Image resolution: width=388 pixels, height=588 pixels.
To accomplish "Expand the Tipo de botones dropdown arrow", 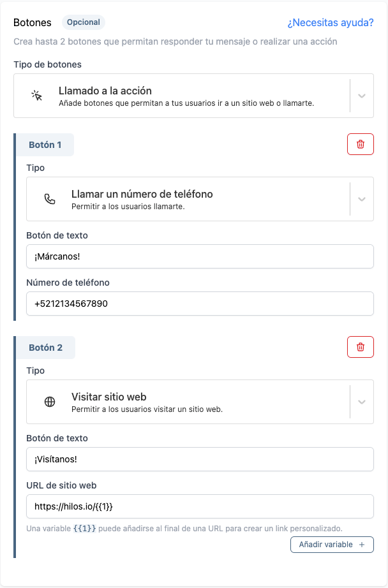I will coord(362,96).
